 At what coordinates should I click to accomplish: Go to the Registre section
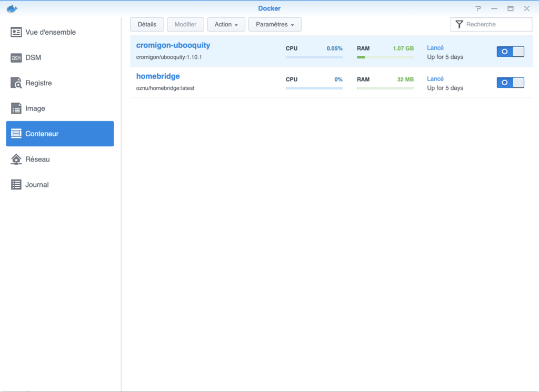(60, 83)
